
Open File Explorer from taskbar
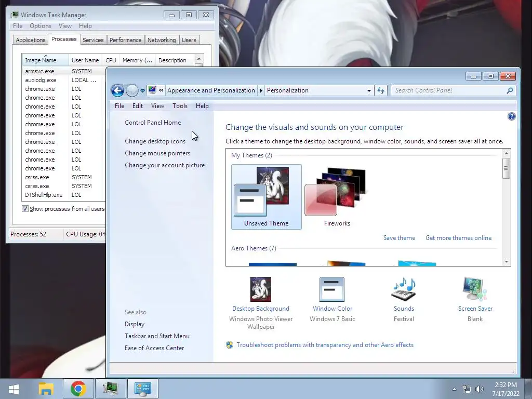click(46, 389)
